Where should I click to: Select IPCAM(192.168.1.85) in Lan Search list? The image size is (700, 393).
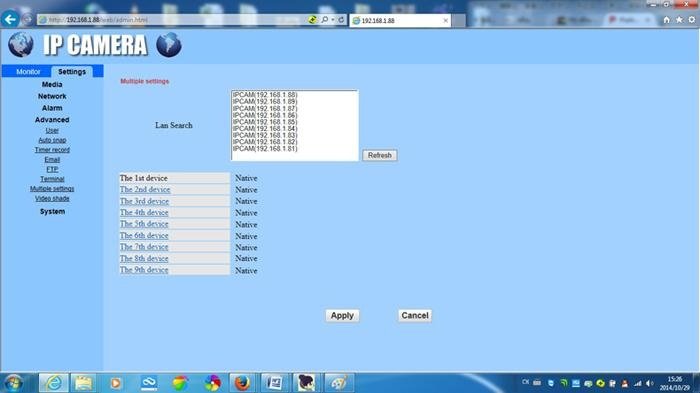[265, 122]
